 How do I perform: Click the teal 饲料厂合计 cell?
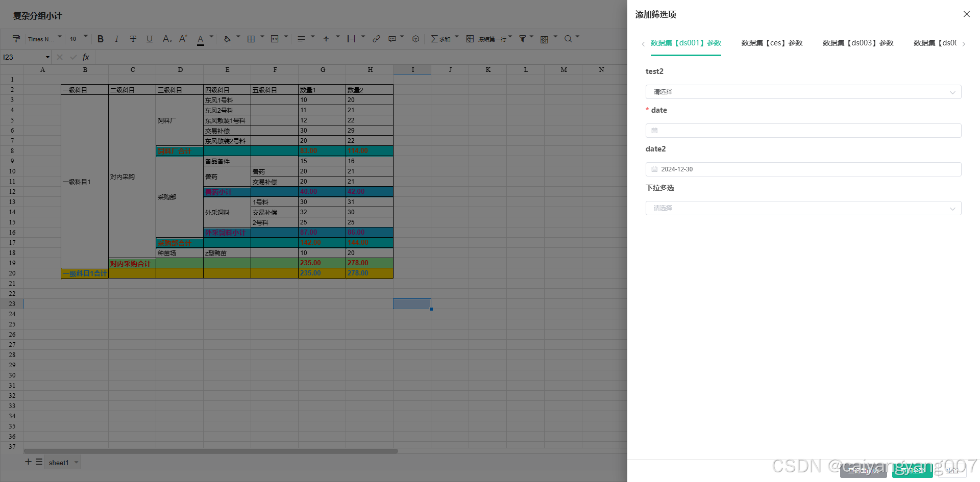pyautogui.click(x=180, y=151)
